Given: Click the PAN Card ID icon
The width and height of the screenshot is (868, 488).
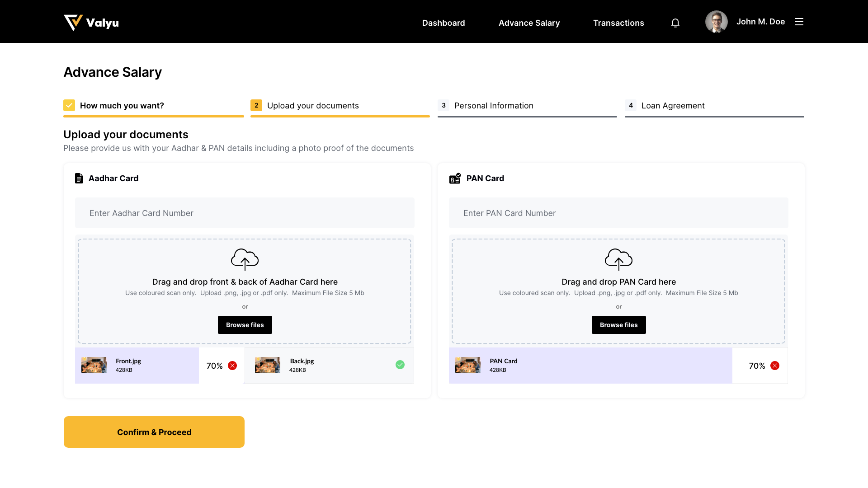Looking at the screenshot, I should coord(455,178).
